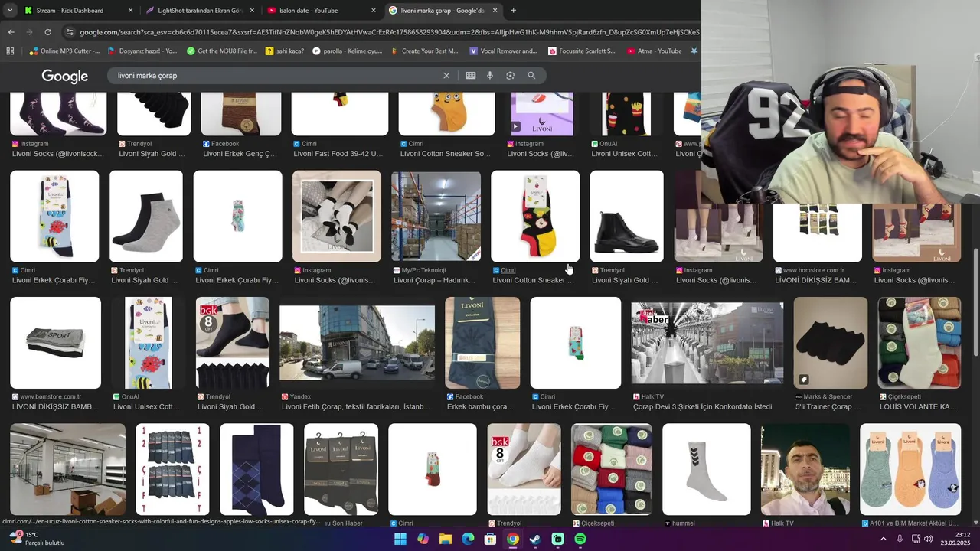Open Çorap Devi 3 Şirketi Konkordato link
This screenshot has height=551, width=980.
(x=702, y=406)
